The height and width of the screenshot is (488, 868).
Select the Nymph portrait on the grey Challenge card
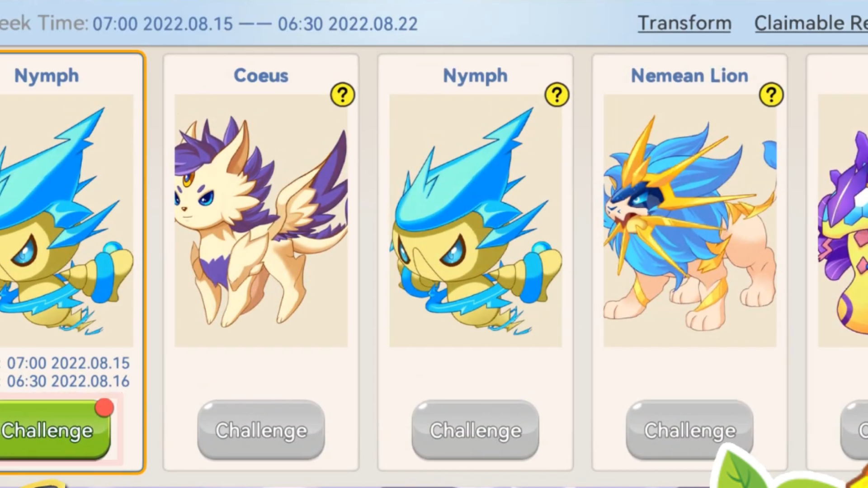[x=476, y=221]
